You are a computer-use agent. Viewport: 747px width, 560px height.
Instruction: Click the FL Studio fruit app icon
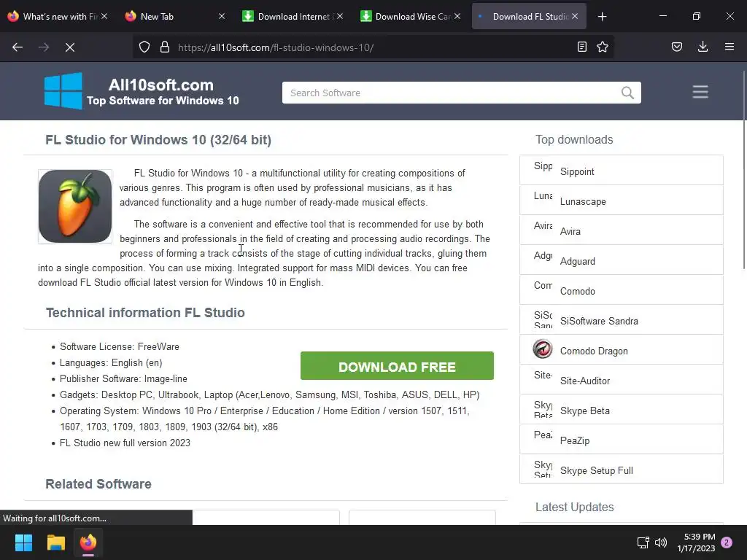[x=75, y=206]
